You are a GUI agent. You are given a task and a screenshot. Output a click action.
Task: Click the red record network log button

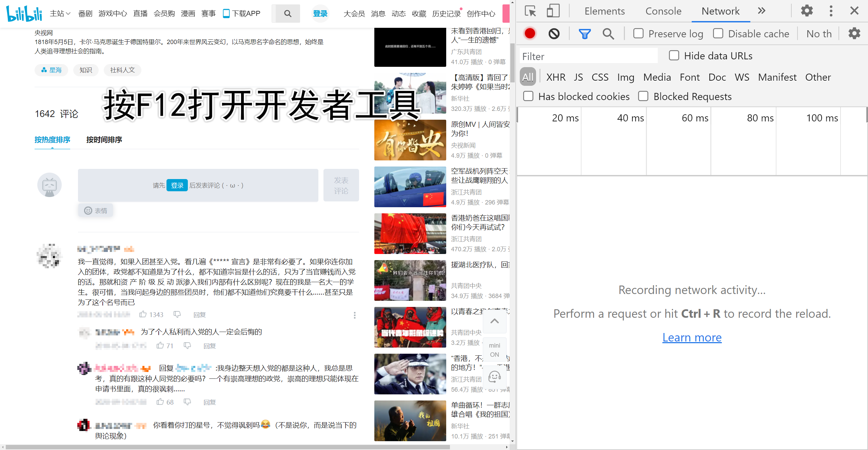pyautogui.click(x=530, y=34)
